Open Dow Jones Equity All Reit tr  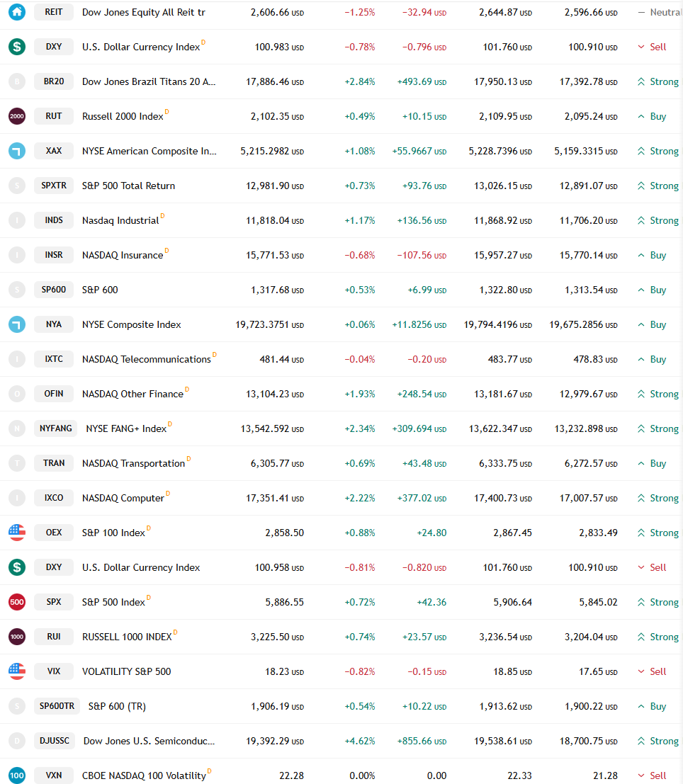click(x=144, y=12)
